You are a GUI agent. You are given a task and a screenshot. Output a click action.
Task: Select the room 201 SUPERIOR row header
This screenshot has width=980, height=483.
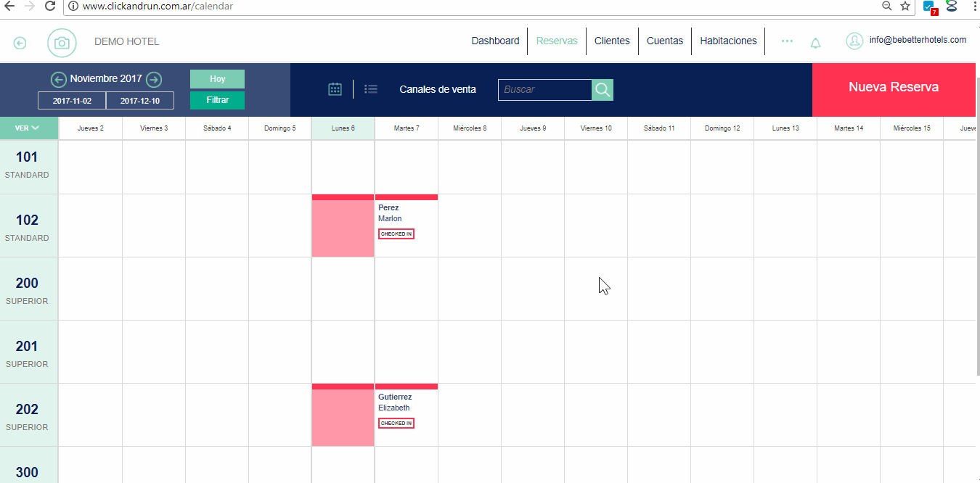[28, 353]
